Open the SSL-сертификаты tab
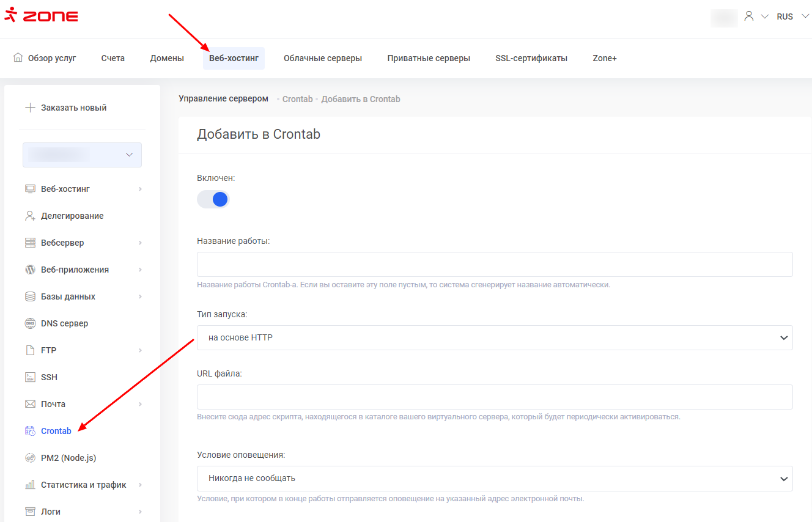Screen dimensions: 812x522 [531, 58]
